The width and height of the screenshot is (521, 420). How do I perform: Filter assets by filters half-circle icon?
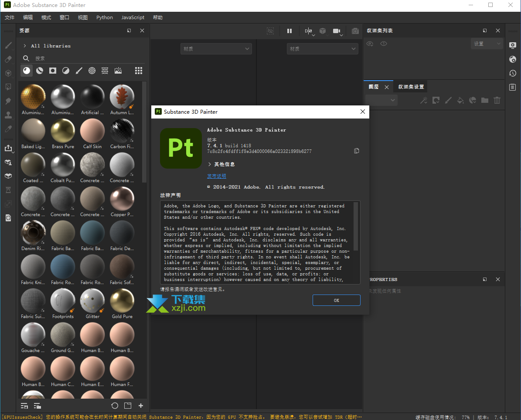(66, 71)
